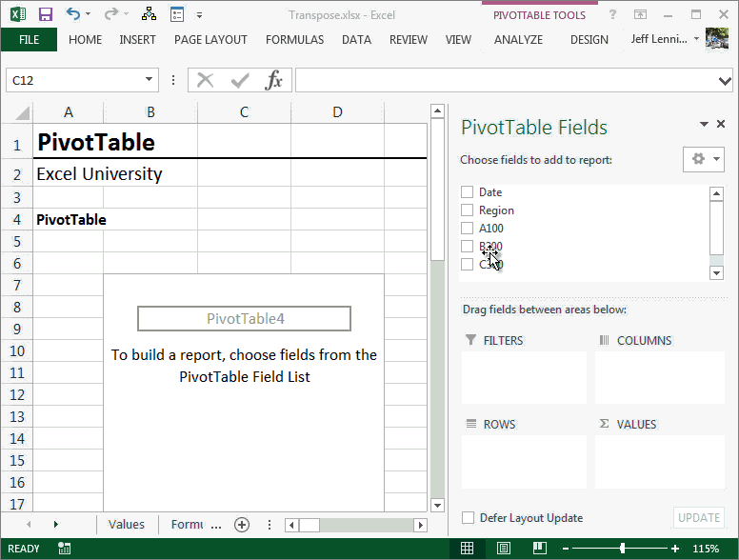Switch to Page Layout view icon
This screenshot has height=560, width=739.
point(504,549)
